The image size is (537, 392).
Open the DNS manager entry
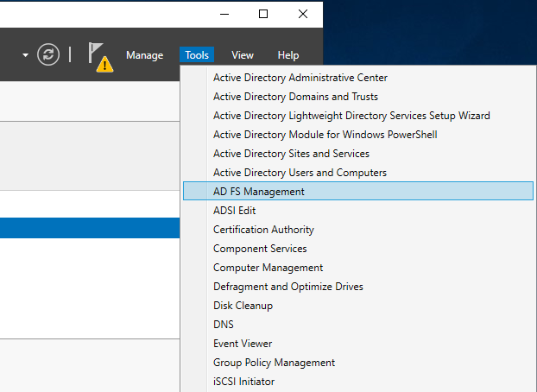pos(223,325)
